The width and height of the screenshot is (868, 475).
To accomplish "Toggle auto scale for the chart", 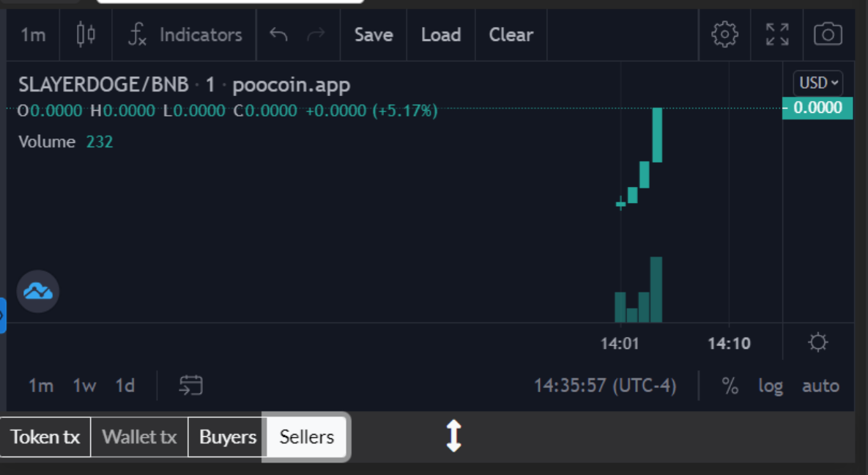I will [820, 386].
